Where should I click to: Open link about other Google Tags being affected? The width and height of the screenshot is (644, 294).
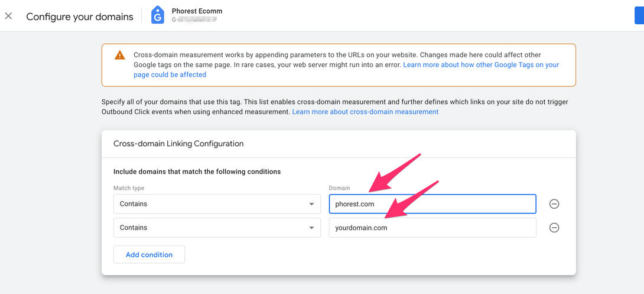click(480, 65)
